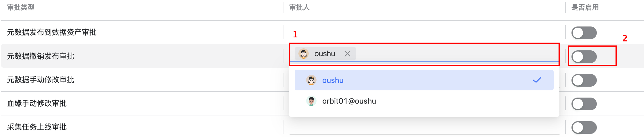Click the 审批类型 column header
The height and width of the screenshot is (137, 644).
[21, 7]
